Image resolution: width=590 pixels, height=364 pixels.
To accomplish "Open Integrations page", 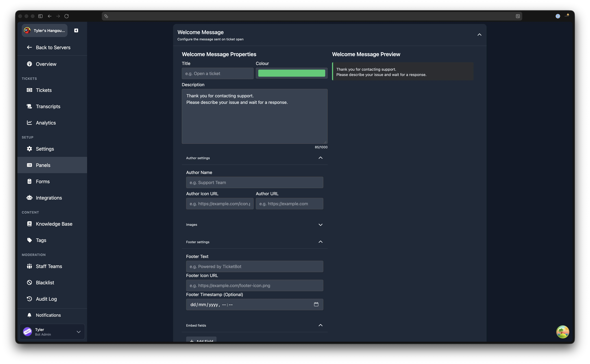I will (52, 198).
